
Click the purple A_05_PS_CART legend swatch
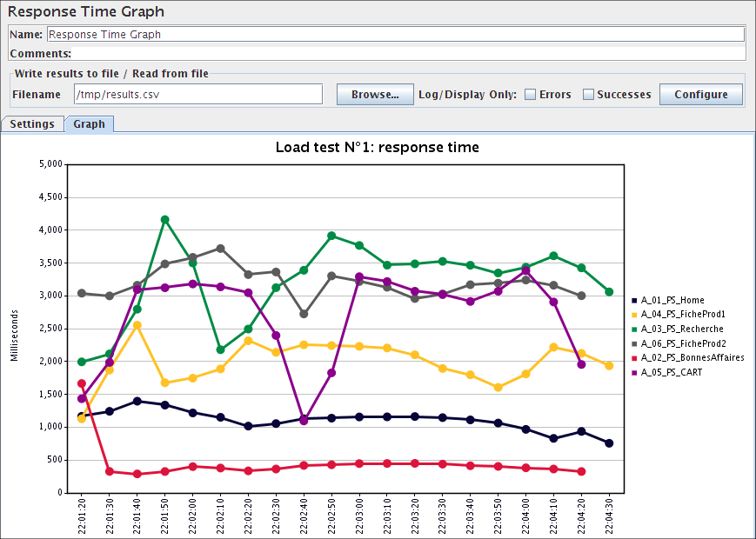coord(634,372)
